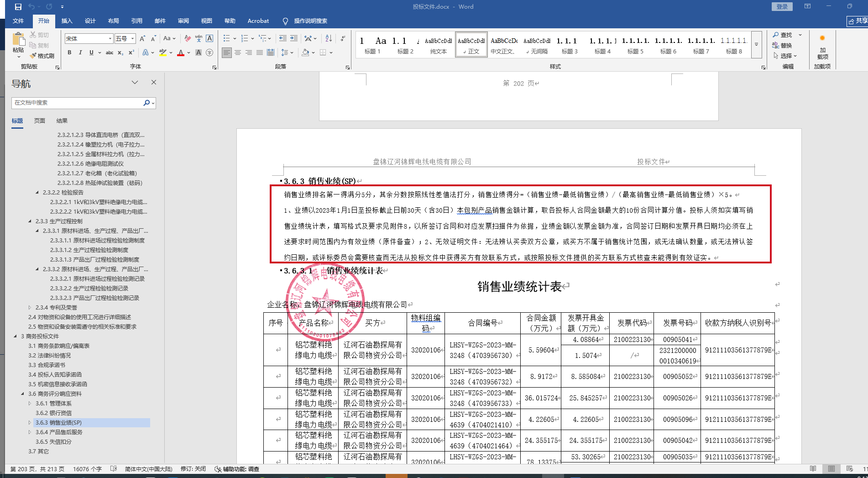Open the 布局 (Layout) ribbon tab
This screenshot has height=478, width=868.
(x=114, y=21)
